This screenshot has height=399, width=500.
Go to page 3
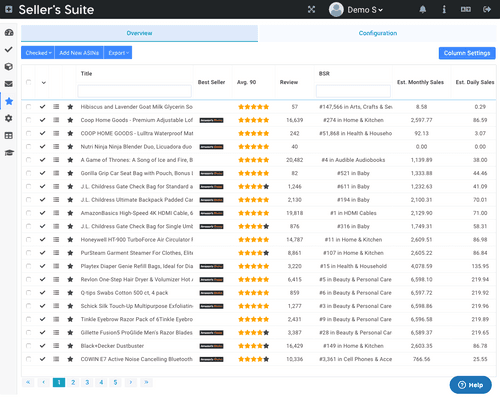[x=87, y=382]
